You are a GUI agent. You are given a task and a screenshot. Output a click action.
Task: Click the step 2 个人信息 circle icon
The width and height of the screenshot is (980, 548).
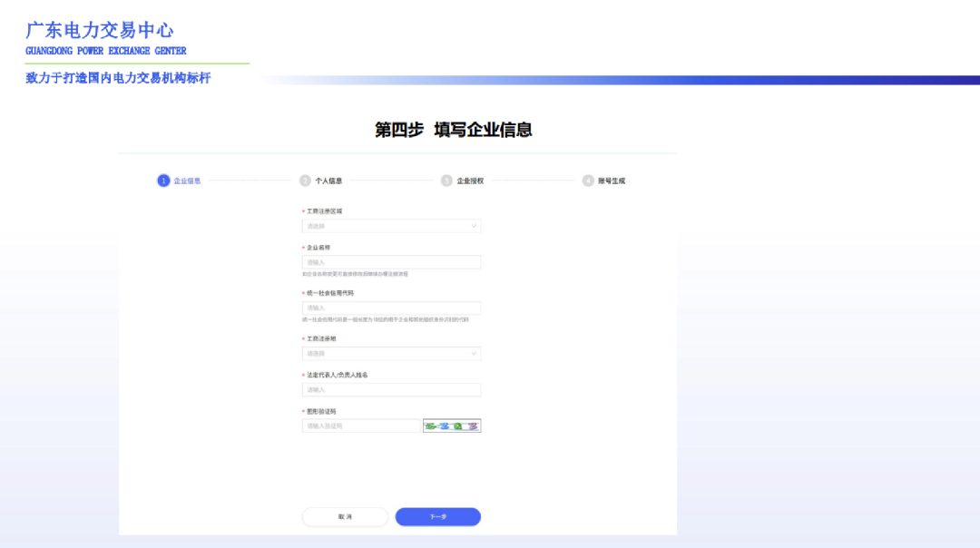303,181
